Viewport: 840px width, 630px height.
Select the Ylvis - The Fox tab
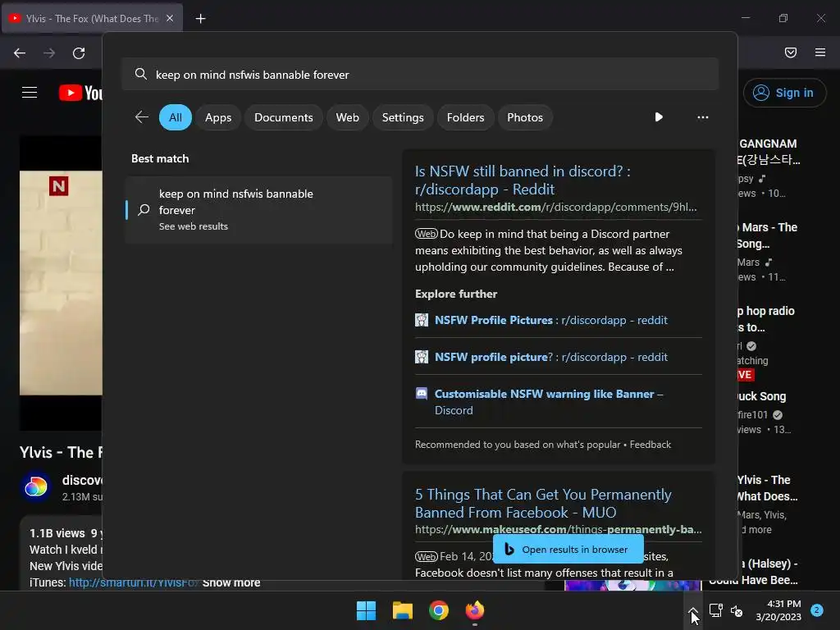(92, 18)
